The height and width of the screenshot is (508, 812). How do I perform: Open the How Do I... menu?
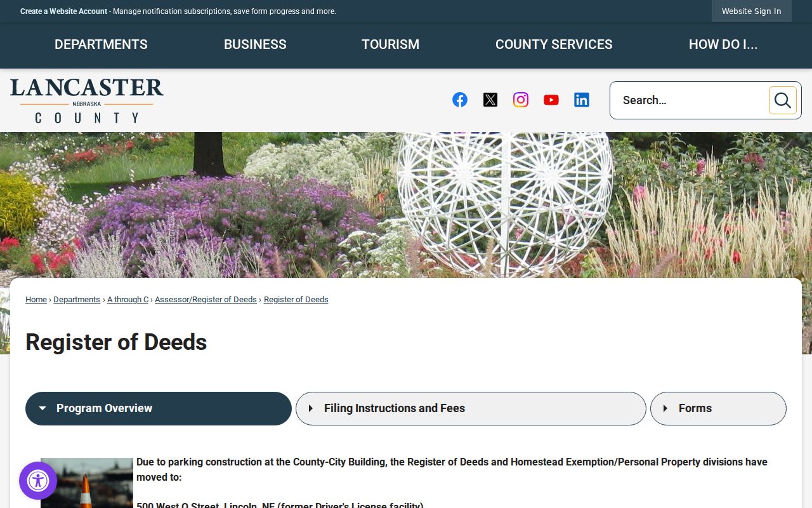pos(723,44)
